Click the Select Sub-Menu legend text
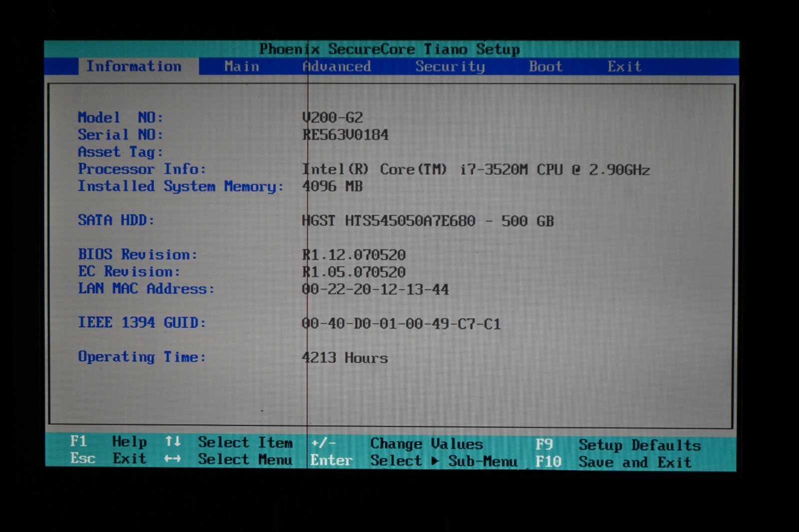Image resolution: width=799 pixels, height=532 pixels. (x=444, y=461)
